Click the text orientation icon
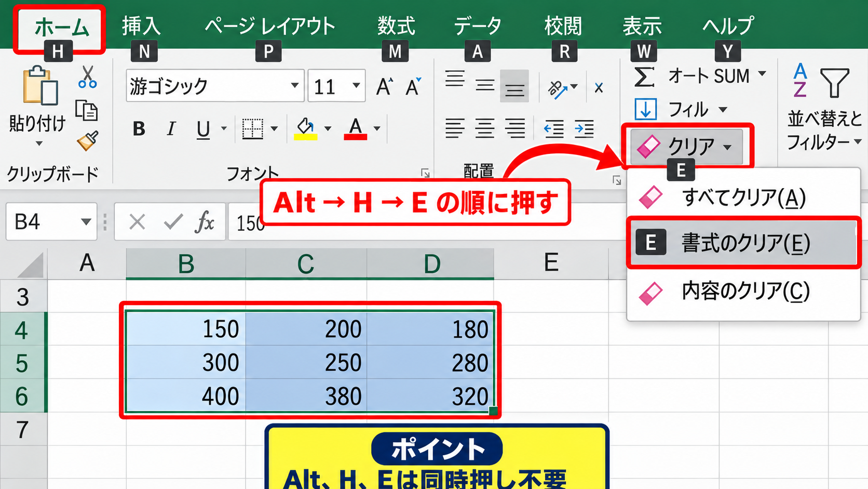Viewport: 868px width, 489px height. tap(558, 89)
